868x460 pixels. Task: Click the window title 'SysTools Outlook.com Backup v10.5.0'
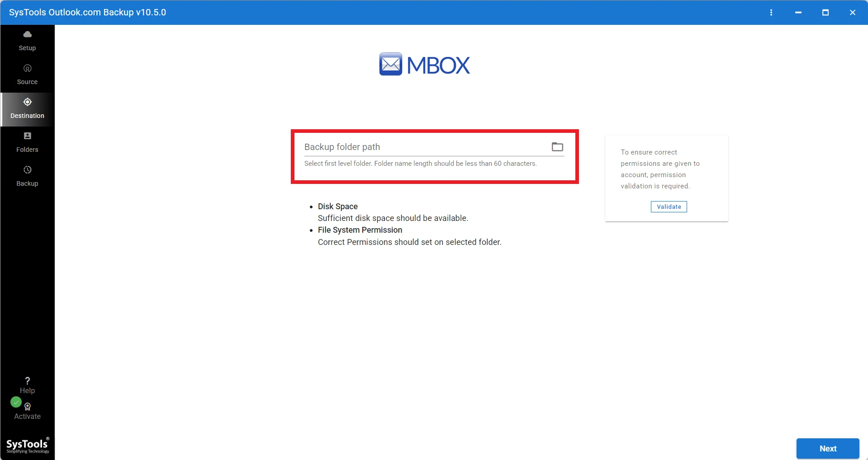coord(87,12)
